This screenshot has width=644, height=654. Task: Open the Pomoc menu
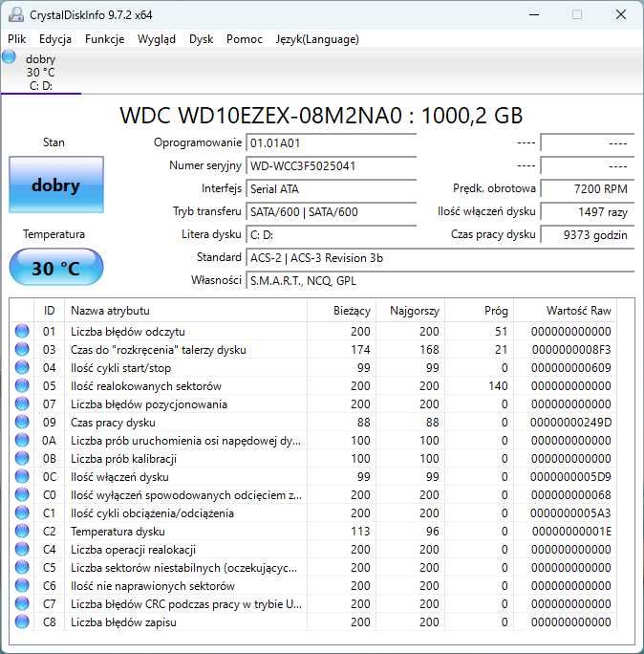(245, 39)
